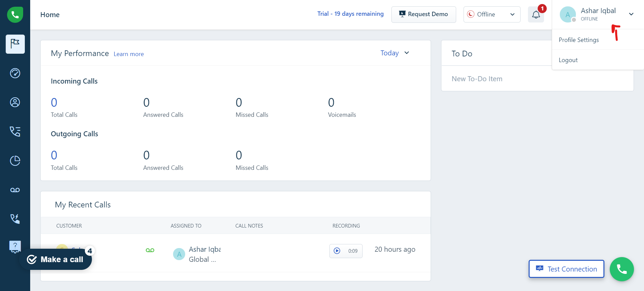Screen dimensions: 644x291
Task: Click outgoing Total Calls count
Action: click(x=54, y=155)
